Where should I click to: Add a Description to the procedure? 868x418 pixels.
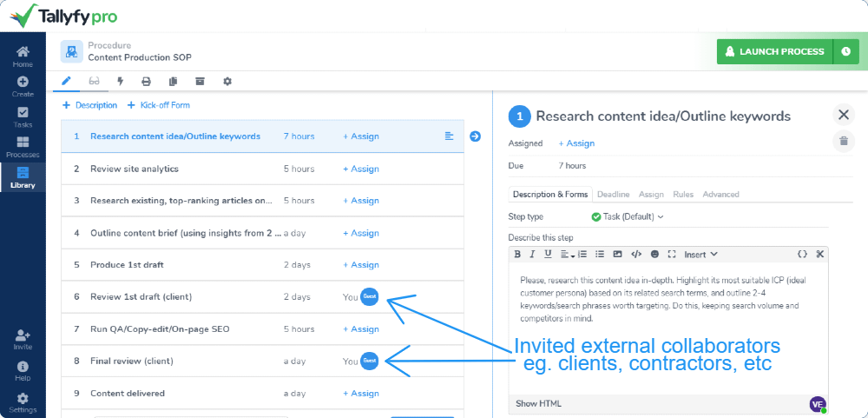89,105
